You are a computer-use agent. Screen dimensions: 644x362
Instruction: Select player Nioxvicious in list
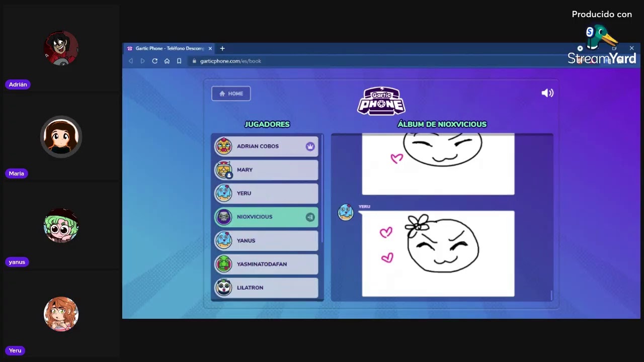tap(267, 217)
